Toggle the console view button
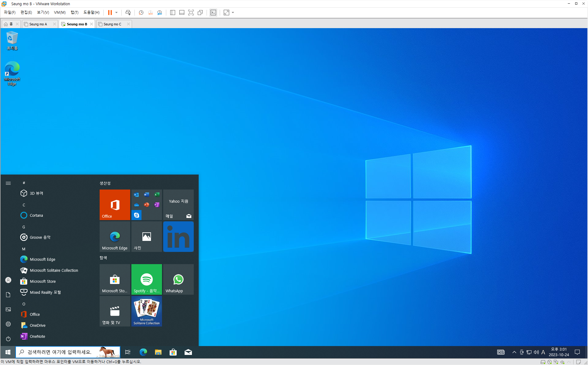Viewport: 588px width, 365px height. (x=213, y=13)
